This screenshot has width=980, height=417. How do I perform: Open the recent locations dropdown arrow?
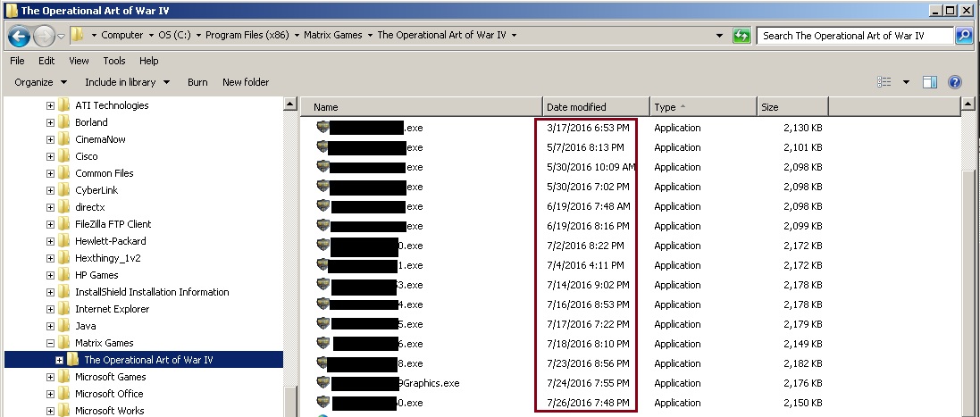click(62, 37)
